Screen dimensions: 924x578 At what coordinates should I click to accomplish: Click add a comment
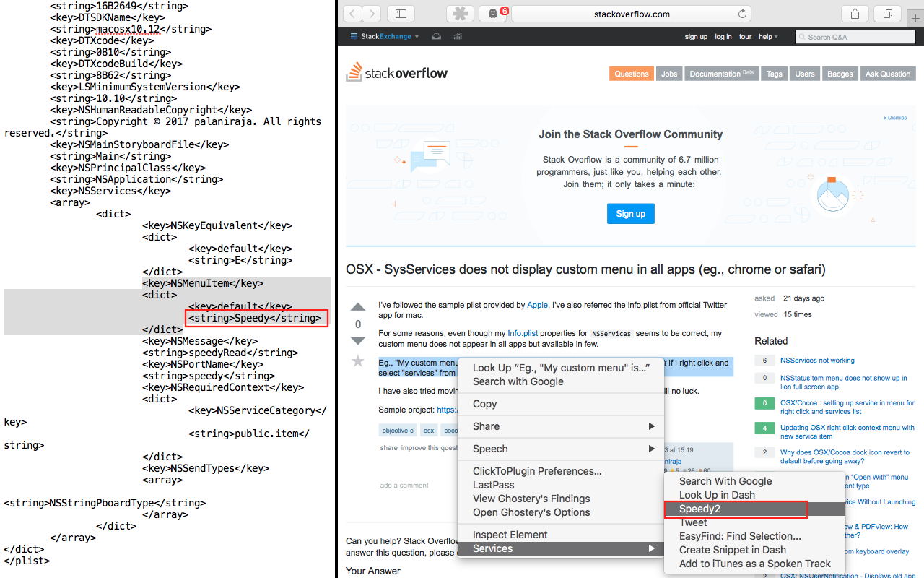pyautogui.click(x=404, y=486)
